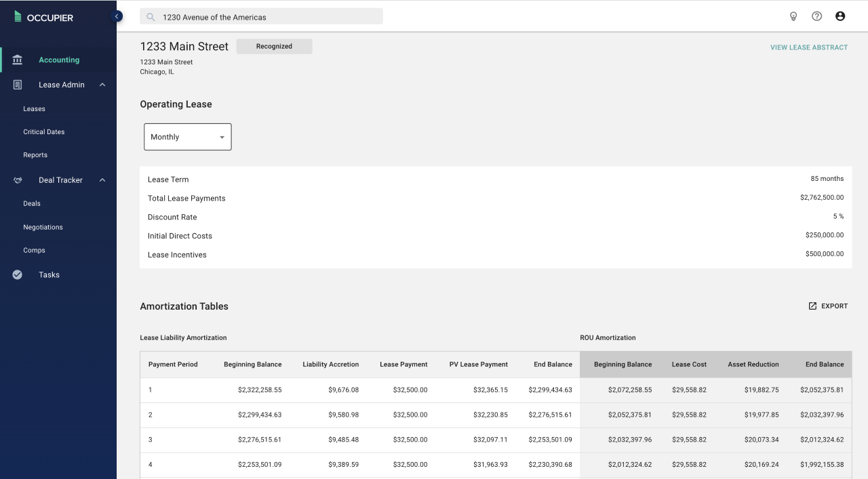Click the Lease Cost column header
Screen dimensions: 868x479
tap(689, 365)
